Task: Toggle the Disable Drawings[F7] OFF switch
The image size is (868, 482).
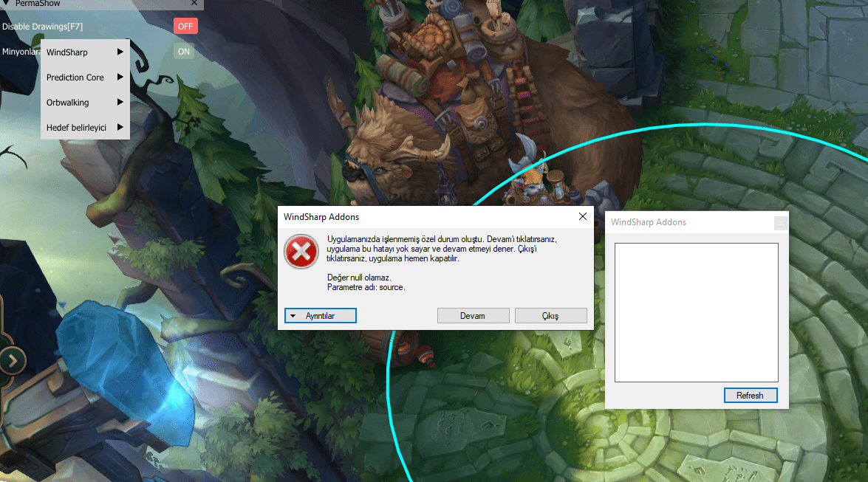Action: click(185, 26)
